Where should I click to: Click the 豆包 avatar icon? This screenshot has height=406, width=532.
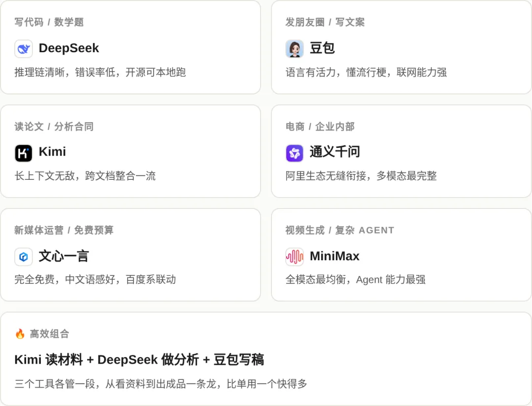pos(294,49)
